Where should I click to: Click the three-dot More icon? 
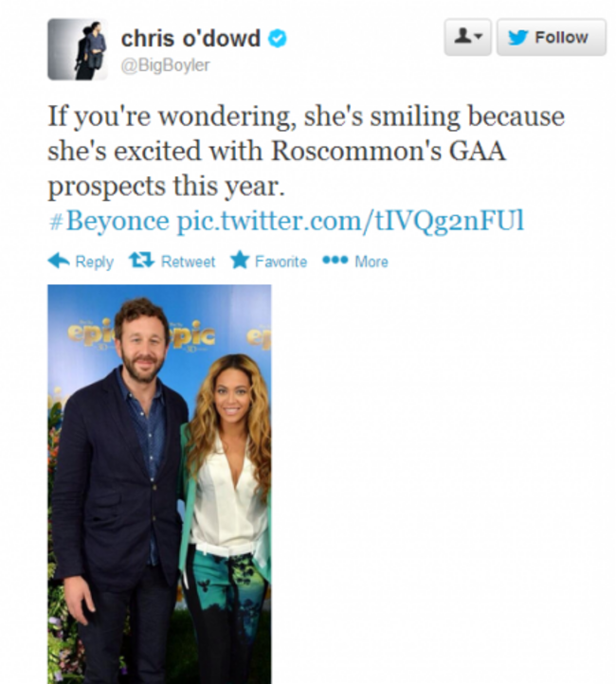pos(335,261)
